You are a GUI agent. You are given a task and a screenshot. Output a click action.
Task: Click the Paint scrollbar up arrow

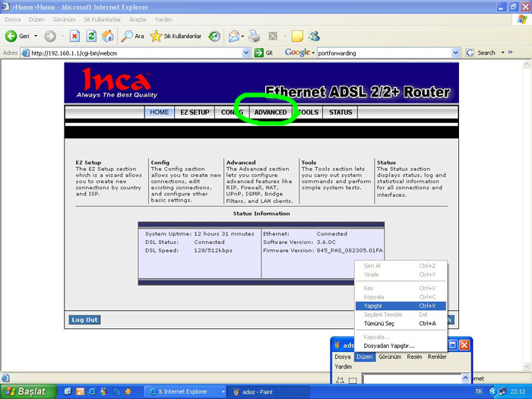(x=465, y=377)
